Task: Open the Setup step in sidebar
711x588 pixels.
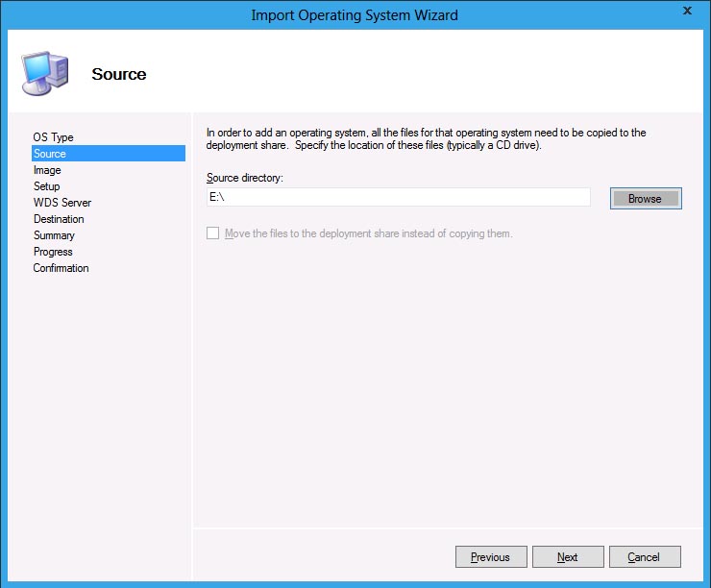Action: pos(46,186)
